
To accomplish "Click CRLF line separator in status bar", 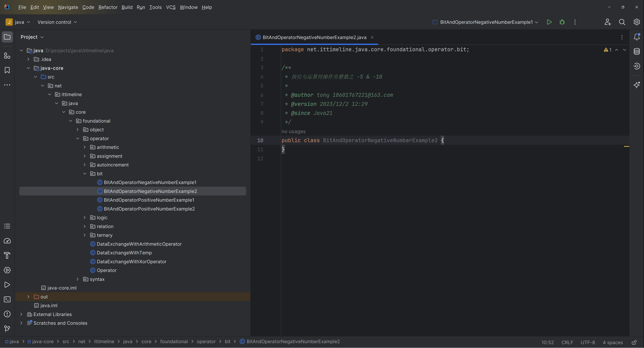I will tap(567, 342).
